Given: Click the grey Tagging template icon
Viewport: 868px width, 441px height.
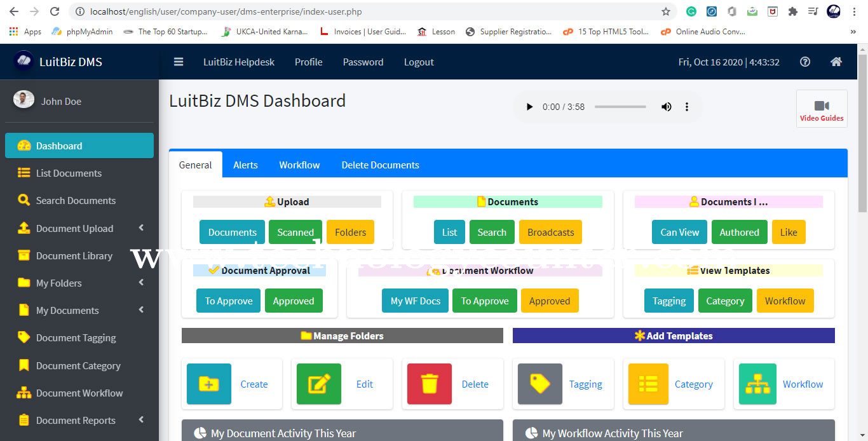Looking at the screenshot, I should (x=540, y=384).
